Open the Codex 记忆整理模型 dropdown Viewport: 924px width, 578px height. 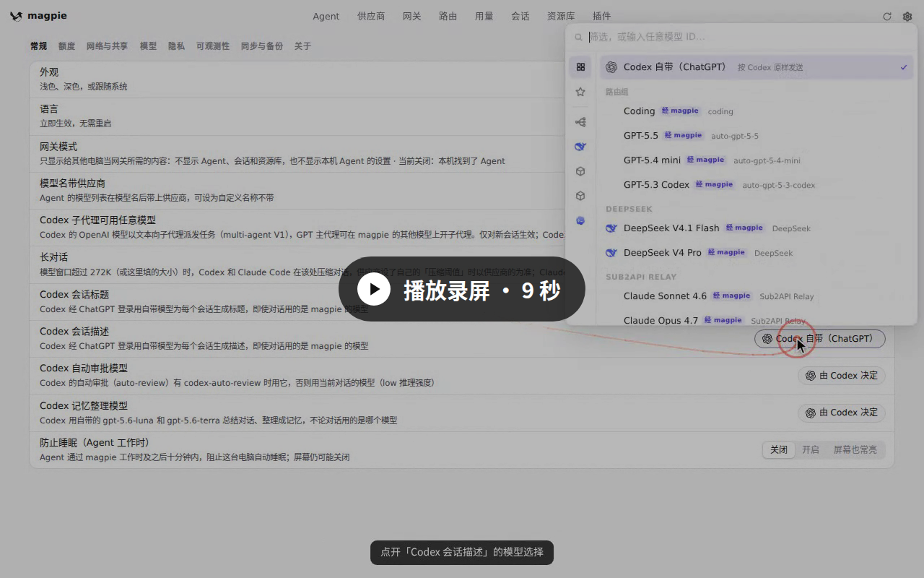(x=842, y=413)
